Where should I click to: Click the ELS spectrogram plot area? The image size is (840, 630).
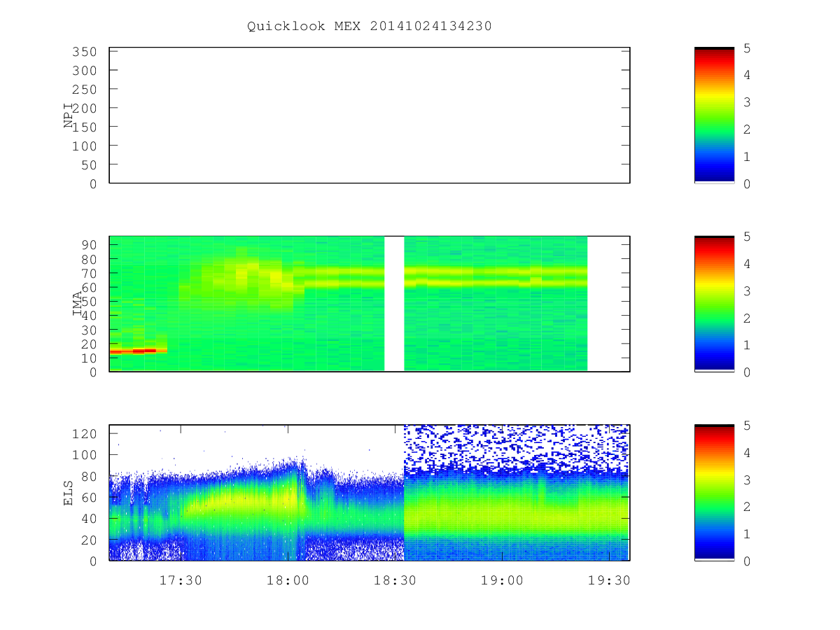pyautogui.click(x=370, y=493)
